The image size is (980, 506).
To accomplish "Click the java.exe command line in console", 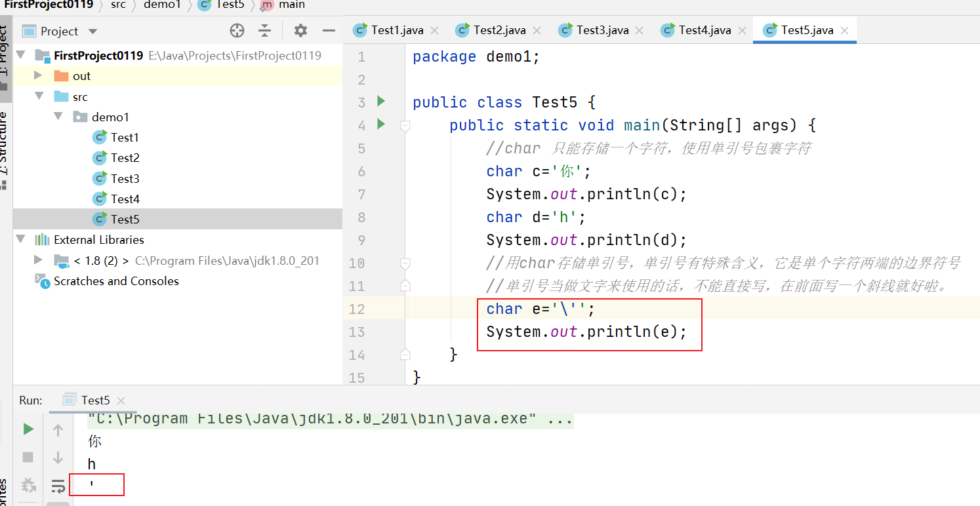I will [x=331, y=419].
